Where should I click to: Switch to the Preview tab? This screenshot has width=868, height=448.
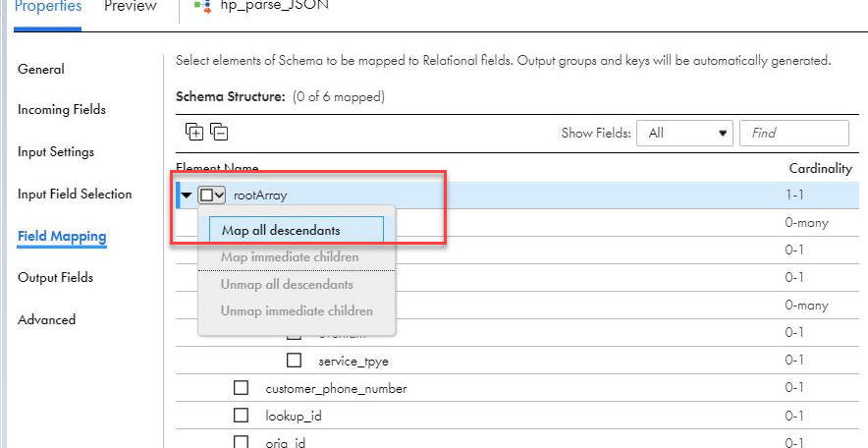coord(131,7)
